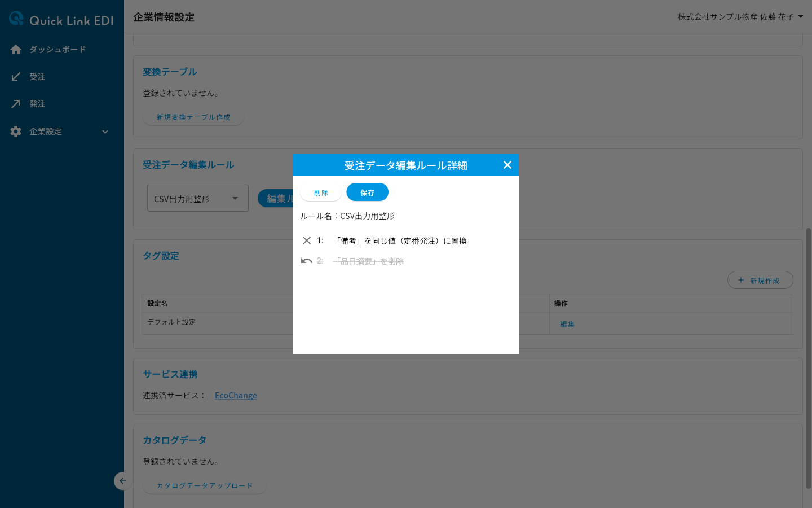The width and height of the screenshot is (812, 508).
Task: Click the 変換テーブル section heading
Action: tap(170, 72)
